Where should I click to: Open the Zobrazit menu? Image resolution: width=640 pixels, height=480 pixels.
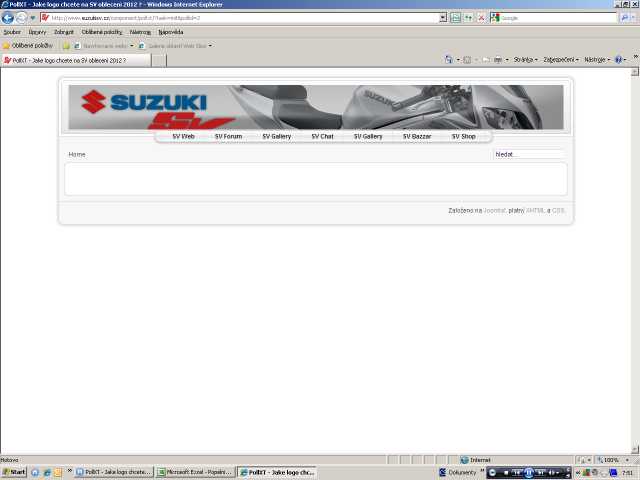pyautogui.click(x=64, y=32)
